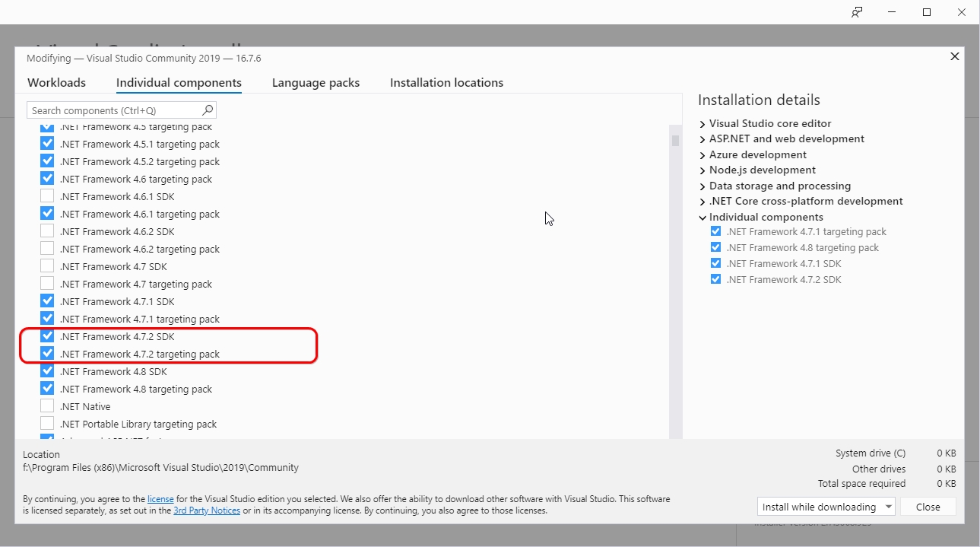Screen dimensions: 980x547
Task: Tick the .NET Framework 4.7 SDK checkbox
Action: coord(47,266)
